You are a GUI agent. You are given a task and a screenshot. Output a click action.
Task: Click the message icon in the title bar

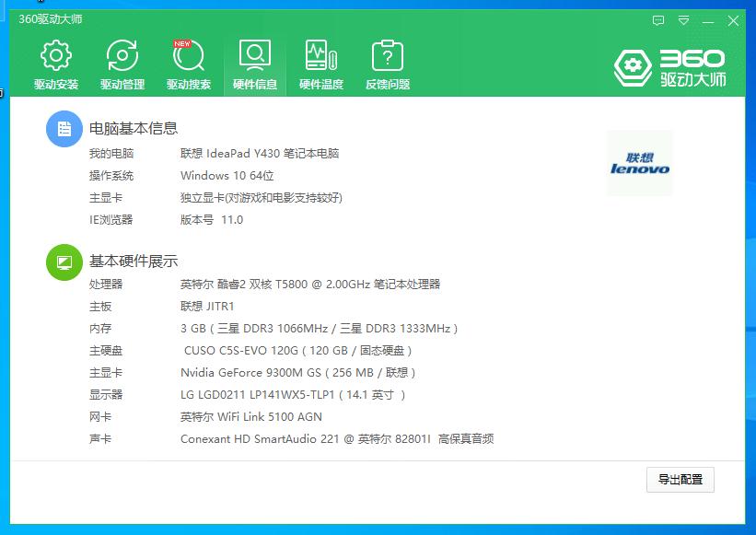coord(657,20)
